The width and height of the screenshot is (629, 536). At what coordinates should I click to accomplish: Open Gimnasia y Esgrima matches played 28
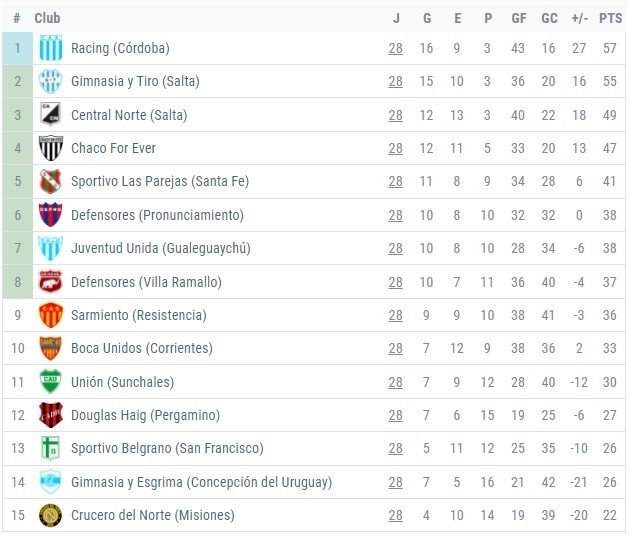[396, 482]
